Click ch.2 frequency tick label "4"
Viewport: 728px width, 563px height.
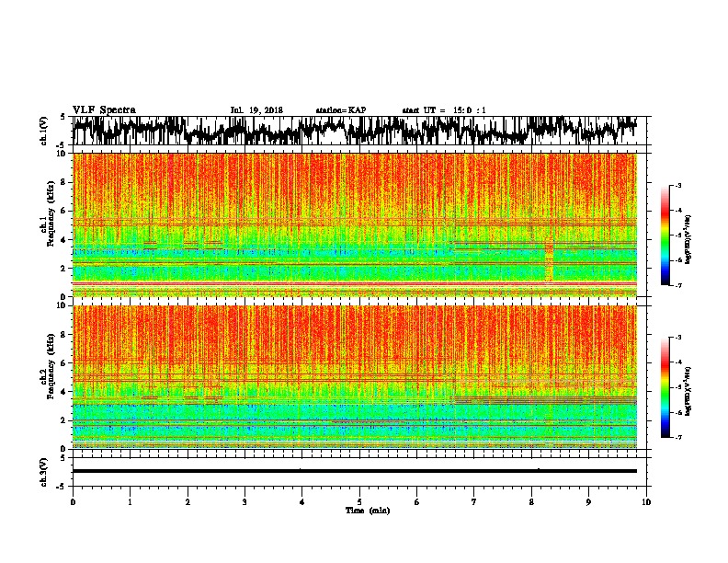pyautogui.click(x=64, y=392)
